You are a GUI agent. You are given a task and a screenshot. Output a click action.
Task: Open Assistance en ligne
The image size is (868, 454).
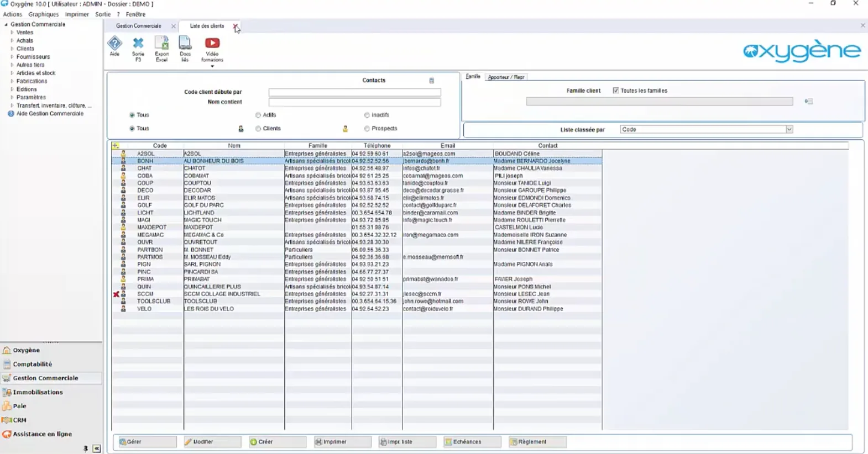[42, 434]
